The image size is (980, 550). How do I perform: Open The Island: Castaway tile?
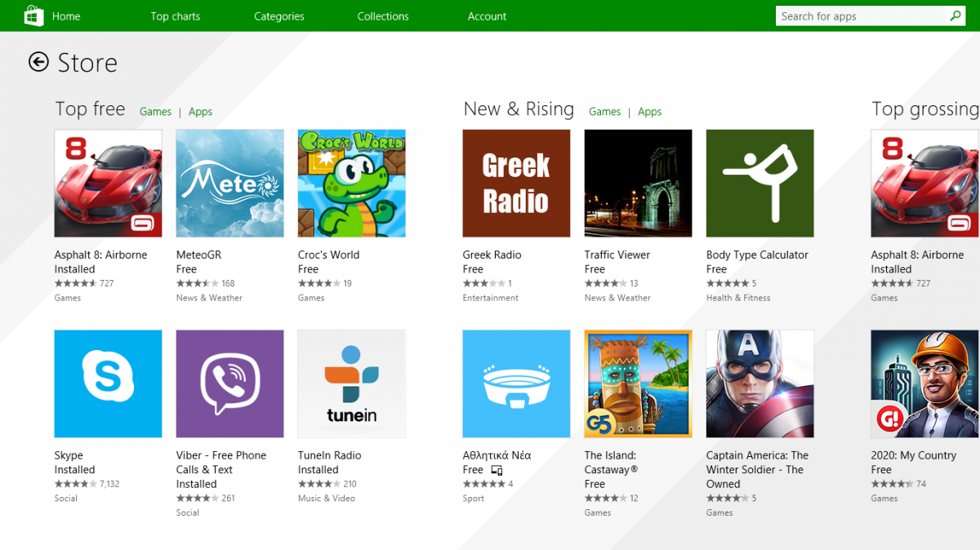pyautogui.click(x=639, y=384)
